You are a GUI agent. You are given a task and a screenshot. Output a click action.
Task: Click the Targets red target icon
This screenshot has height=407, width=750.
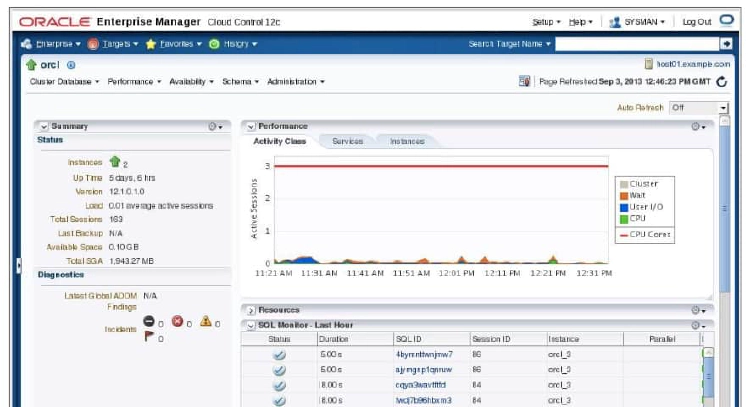click(93, 44)
